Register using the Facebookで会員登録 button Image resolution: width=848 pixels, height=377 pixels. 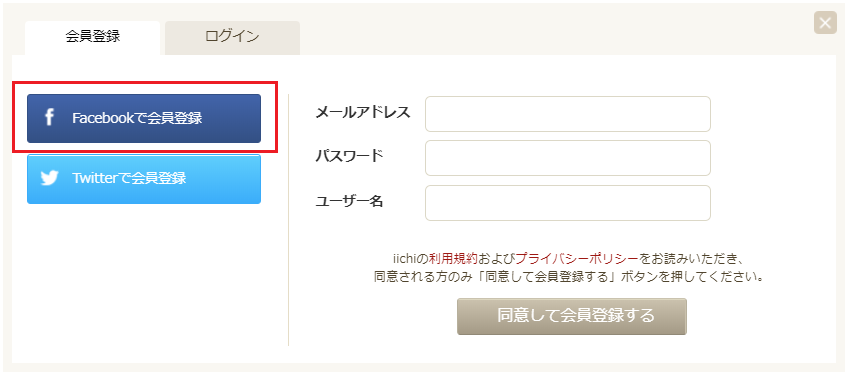pos(144,118)
